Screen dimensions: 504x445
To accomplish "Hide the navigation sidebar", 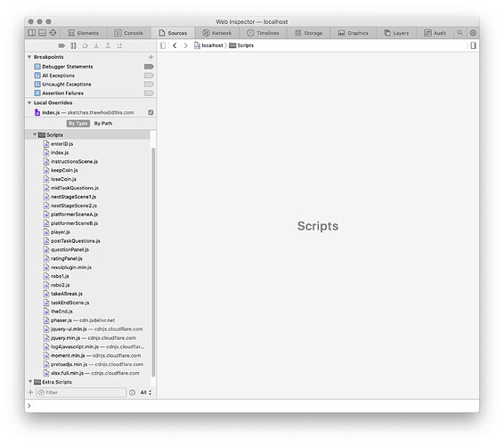I will tap(163, 45).
